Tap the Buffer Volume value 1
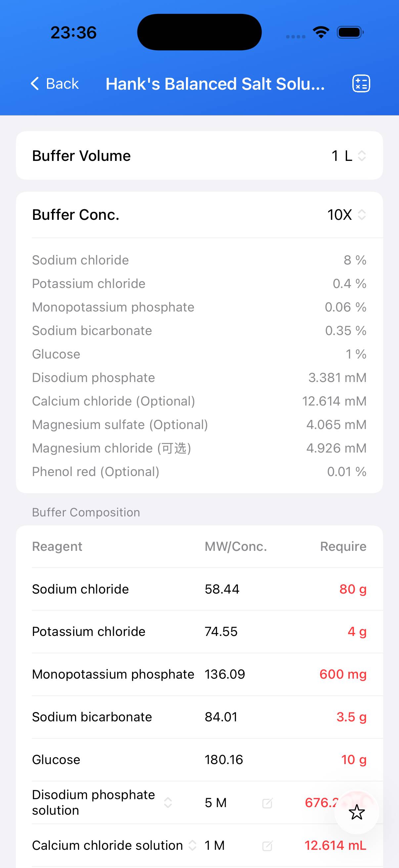The width and height of the screenshot is (399, 868). 335,156
